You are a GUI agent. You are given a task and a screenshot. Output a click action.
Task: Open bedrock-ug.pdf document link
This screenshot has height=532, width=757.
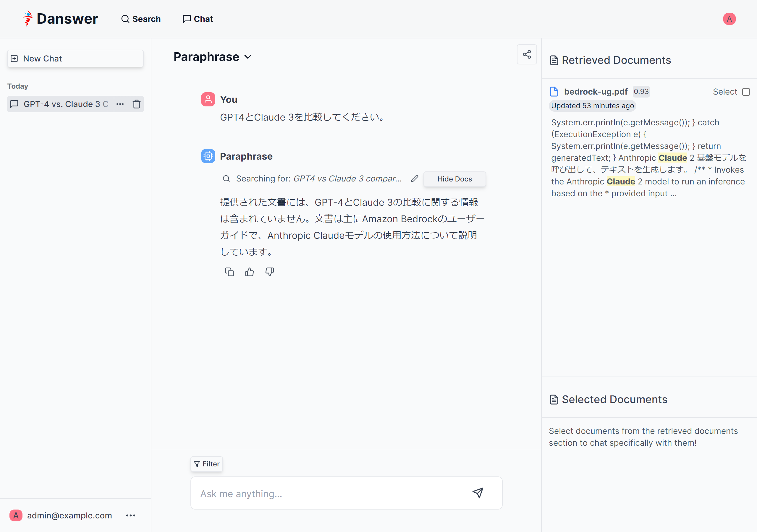[596, 92]
